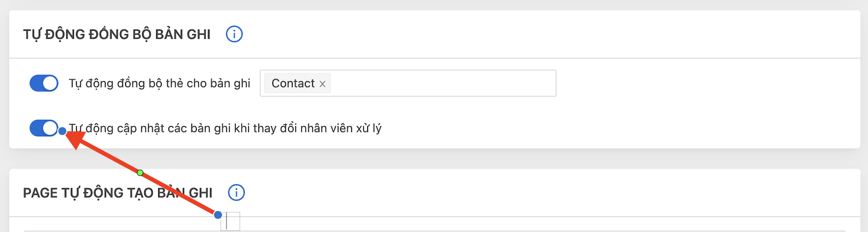Open the record type selector beside Contact
This screenshot has width=868, height=232.
tap(502, 83)
